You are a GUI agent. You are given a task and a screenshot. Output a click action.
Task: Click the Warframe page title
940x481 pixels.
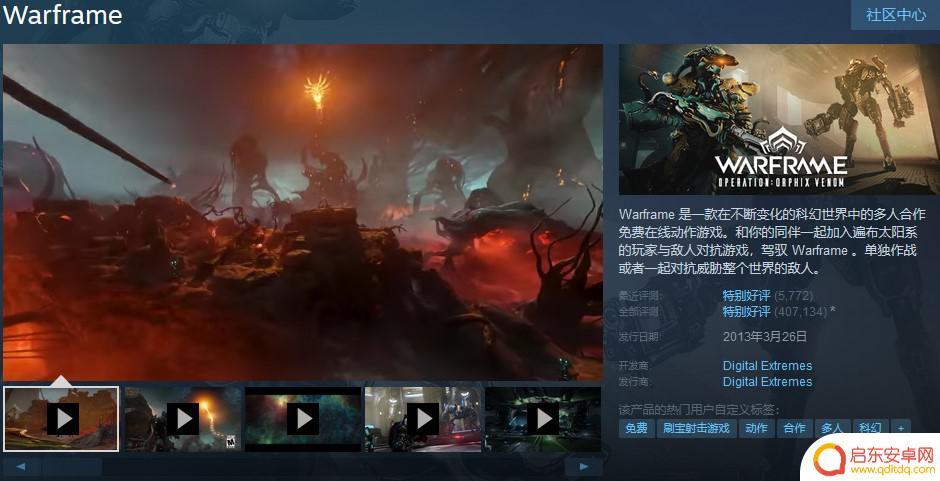tap(62, 15)
